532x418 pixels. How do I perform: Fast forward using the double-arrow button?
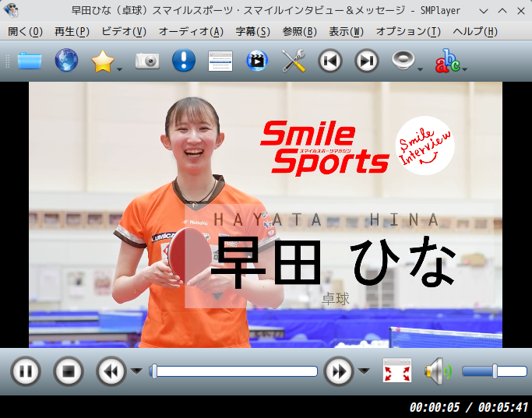point(339,371)
